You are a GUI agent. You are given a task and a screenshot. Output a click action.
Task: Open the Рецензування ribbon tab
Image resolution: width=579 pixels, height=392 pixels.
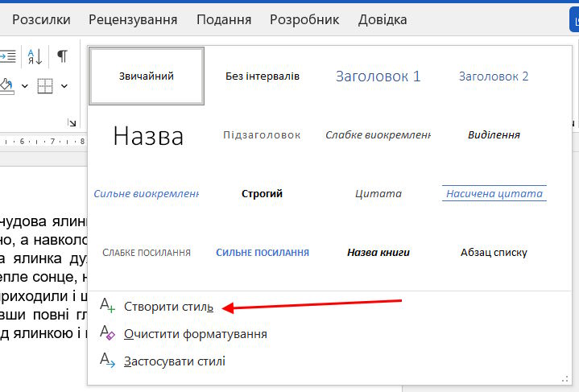tap(133, 19)
